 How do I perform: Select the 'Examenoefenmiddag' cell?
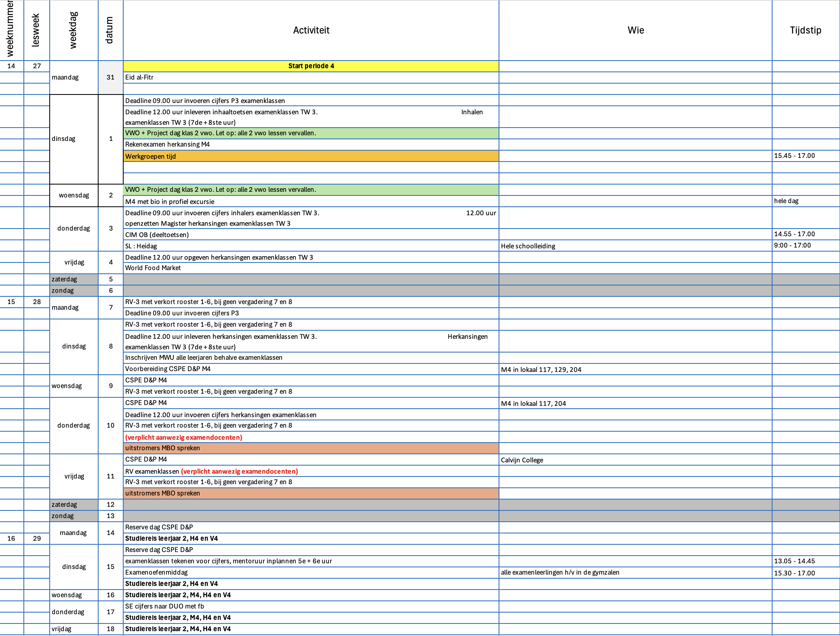click(x=311, y=573)
